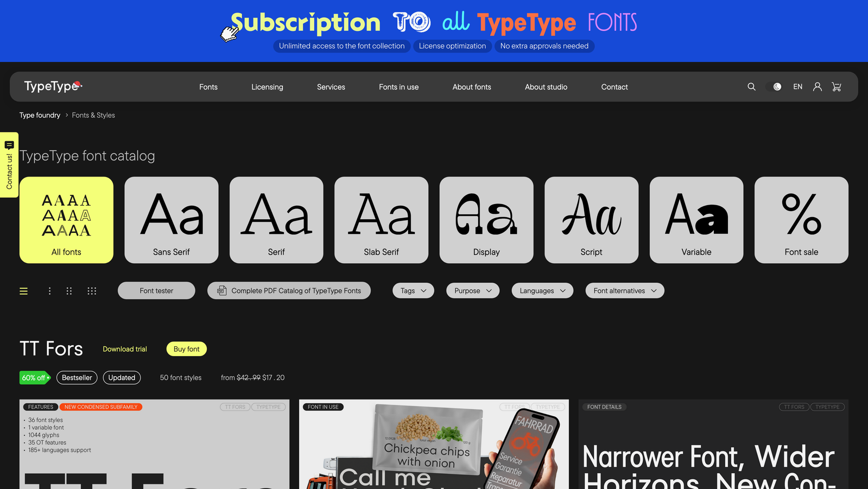Screen dimensions: 868x489
Task: Select the Sans Serif category tile
Action: pos(172,220)
